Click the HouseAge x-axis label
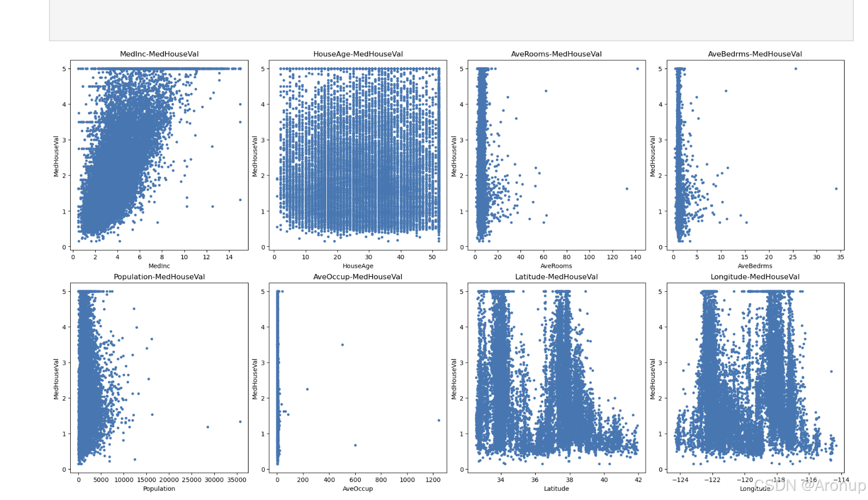This screenshot has width=868, height=500. (x=358, y=266)
